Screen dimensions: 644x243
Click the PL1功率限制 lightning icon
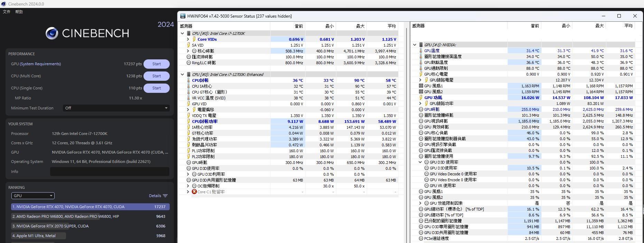pyautogui.click(x=189, y=151)
